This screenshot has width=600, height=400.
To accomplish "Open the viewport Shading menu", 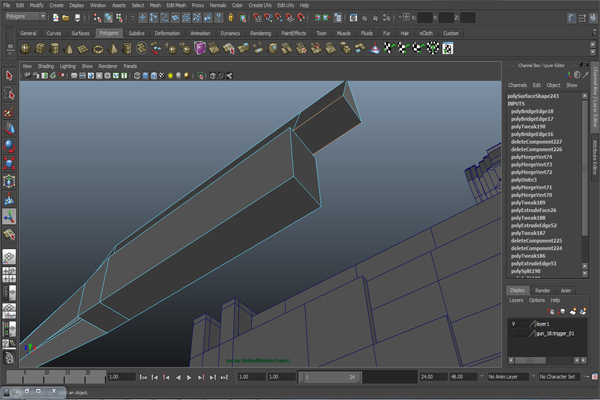I will point(46,66).
